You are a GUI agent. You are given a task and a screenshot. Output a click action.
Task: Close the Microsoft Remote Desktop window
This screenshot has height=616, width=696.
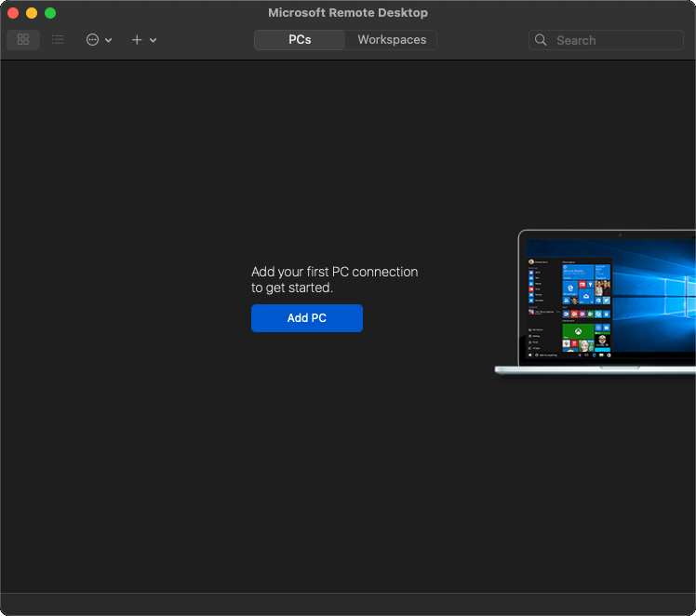pos(13,13)
